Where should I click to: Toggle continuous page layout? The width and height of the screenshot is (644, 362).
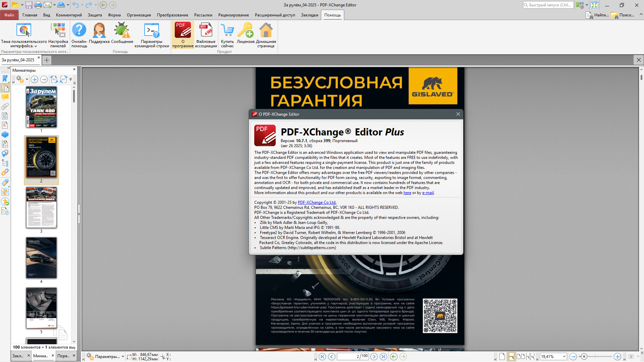pyautogui.click(x=511, y=357)
